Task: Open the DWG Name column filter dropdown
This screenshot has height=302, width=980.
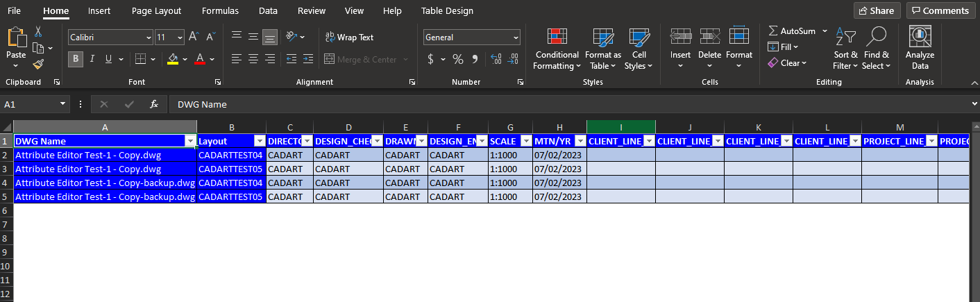Action: point(191,141)
